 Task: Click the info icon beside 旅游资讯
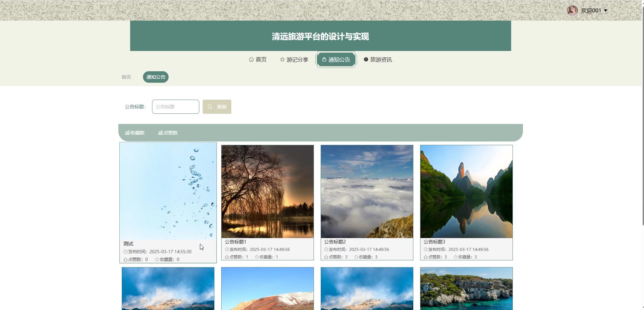point(366,59)
